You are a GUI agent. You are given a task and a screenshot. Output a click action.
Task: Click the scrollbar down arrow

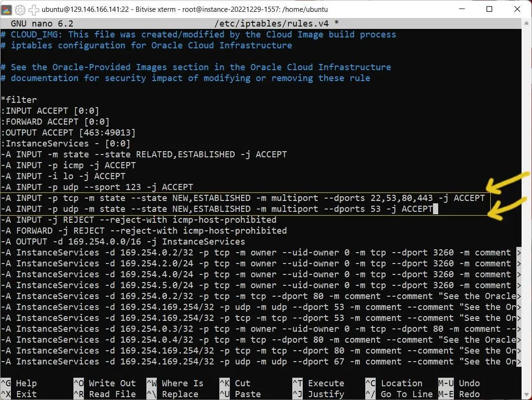pos(526,394)
